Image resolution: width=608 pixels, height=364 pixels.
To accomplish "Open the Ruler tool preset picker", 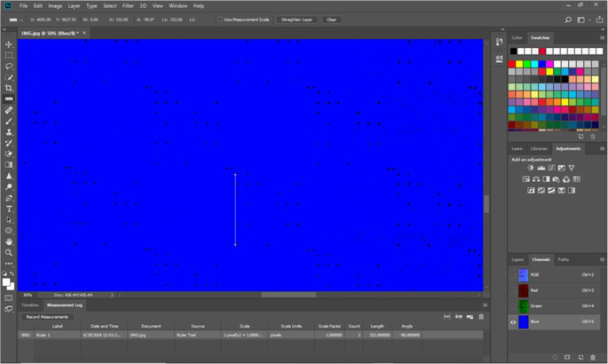I will click(x=12, y=19).
